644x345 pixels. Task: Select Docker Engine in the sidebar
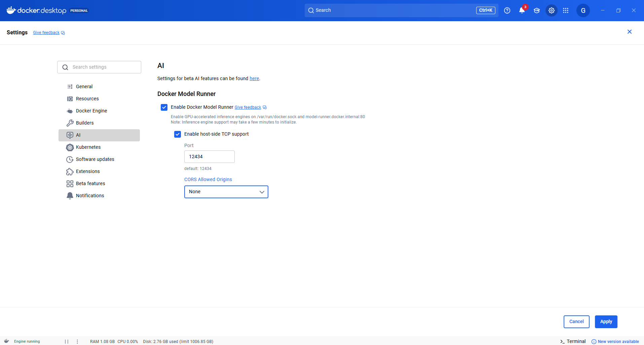coord(99,111)
